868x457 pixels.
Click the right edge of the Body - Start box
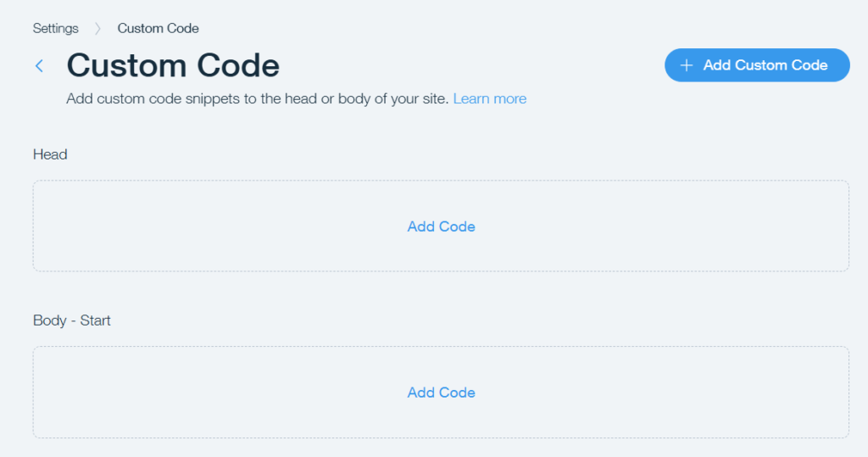849,393
